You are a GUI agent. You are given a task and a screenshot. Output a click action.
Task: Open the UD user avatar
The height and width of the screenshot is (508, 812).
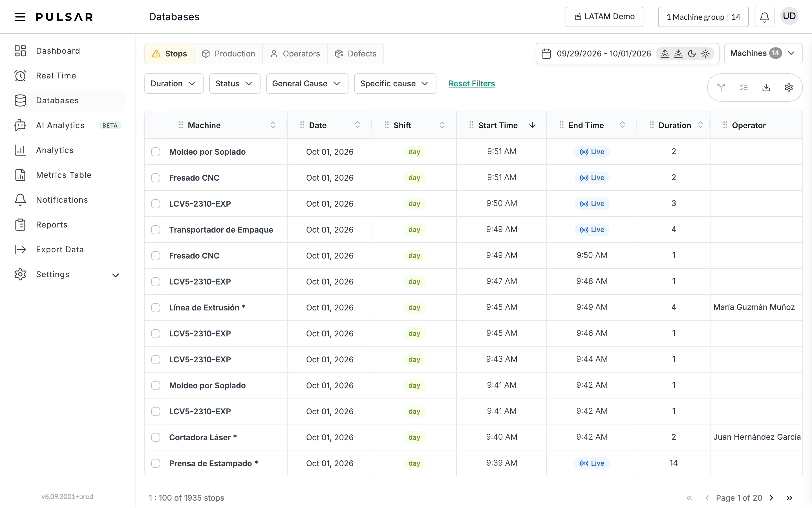[x=789, y=16]
